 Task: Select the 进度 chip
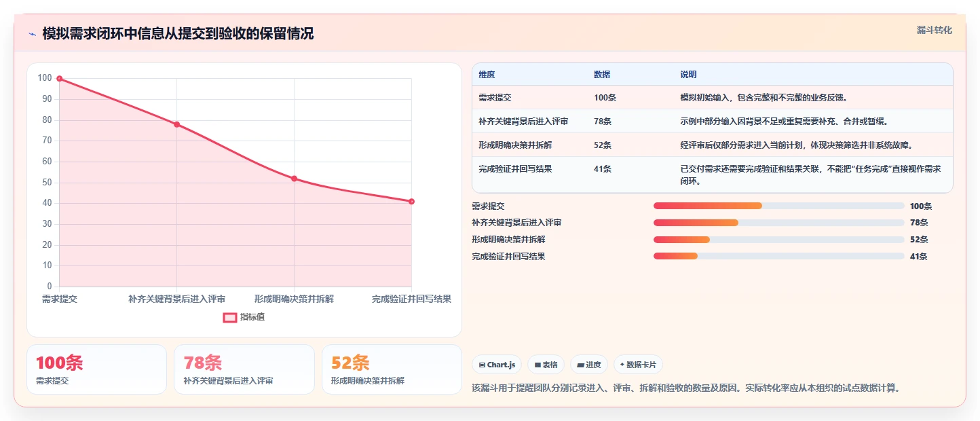click(x=589, y=365)
